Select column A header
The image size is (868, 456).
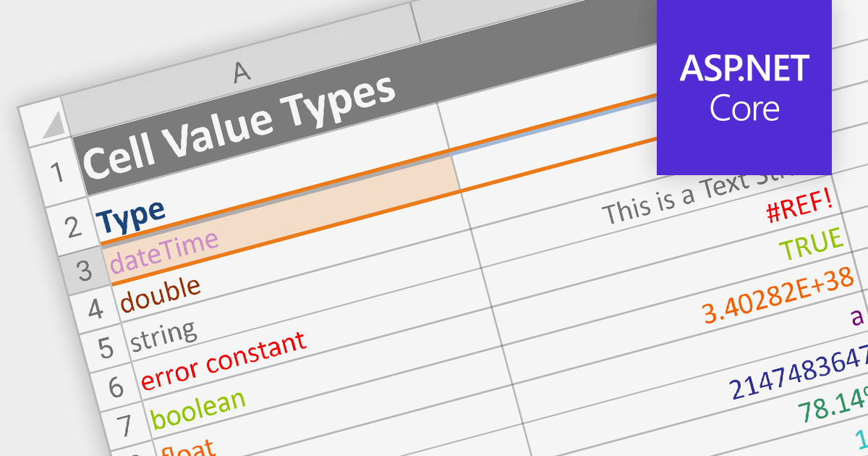[x=242, y=71]
